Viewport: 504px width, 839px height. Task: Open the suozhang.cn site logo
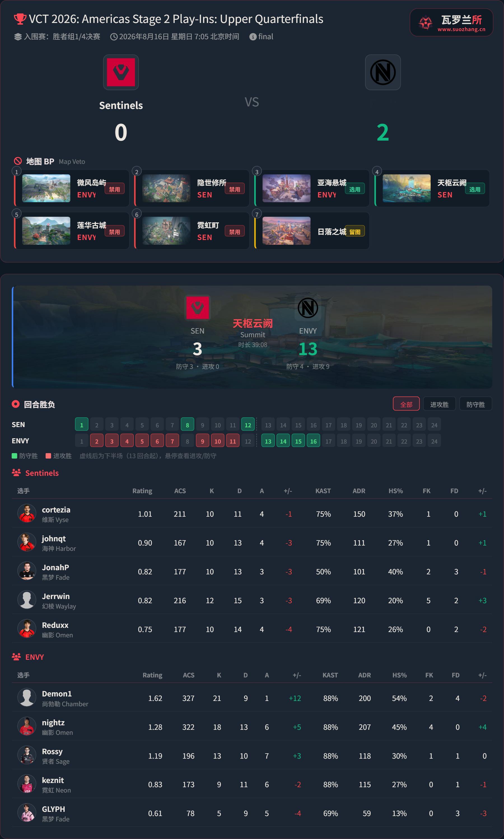[x=451, y=22]
